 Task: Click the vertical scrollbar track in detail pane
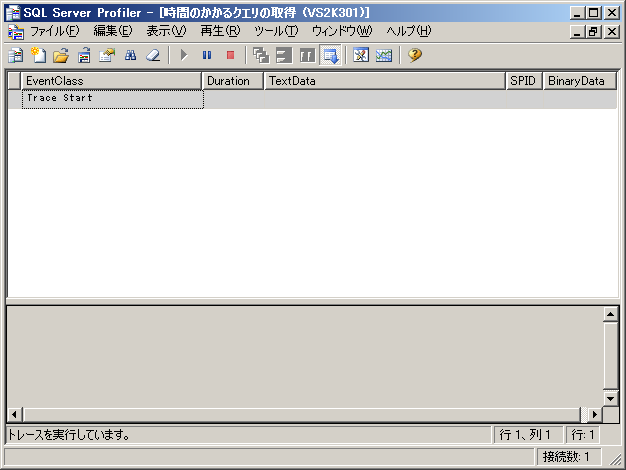(610, 355)
